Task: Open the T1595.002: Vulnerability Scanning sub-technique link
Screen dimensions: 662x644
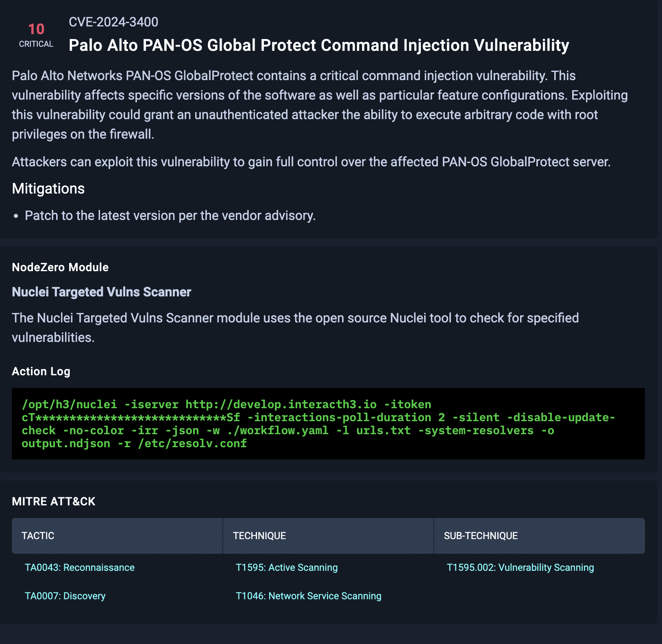Action: (x=520, y=568)
